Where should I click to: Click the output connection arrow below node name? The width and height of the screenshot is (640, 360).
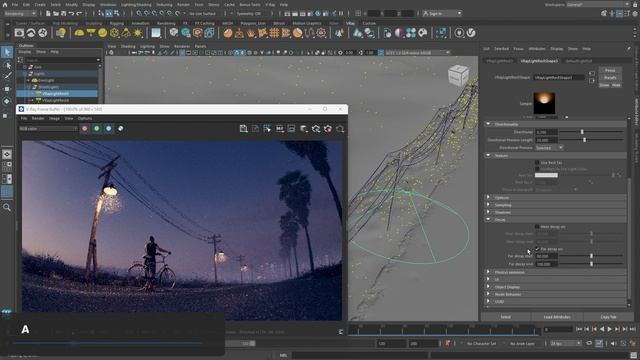tap(592, 81)
